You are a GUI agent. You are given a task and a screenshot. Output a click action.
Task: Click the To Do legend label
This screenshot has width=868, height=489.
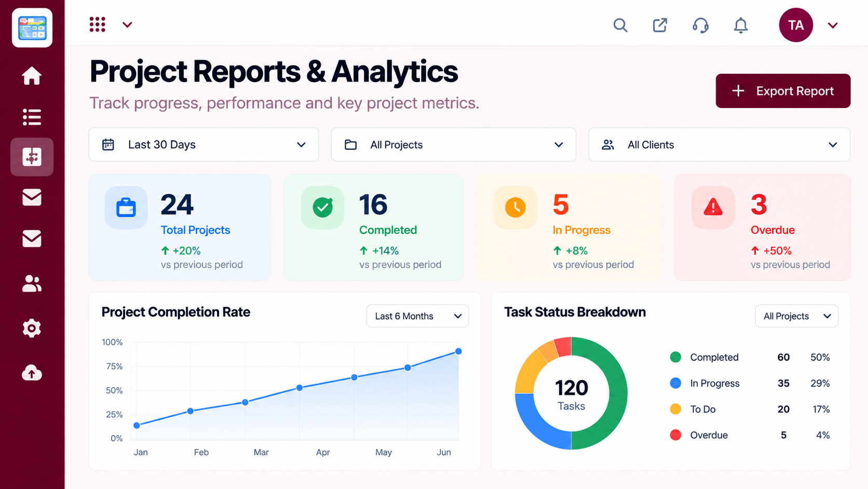[703, 409]
